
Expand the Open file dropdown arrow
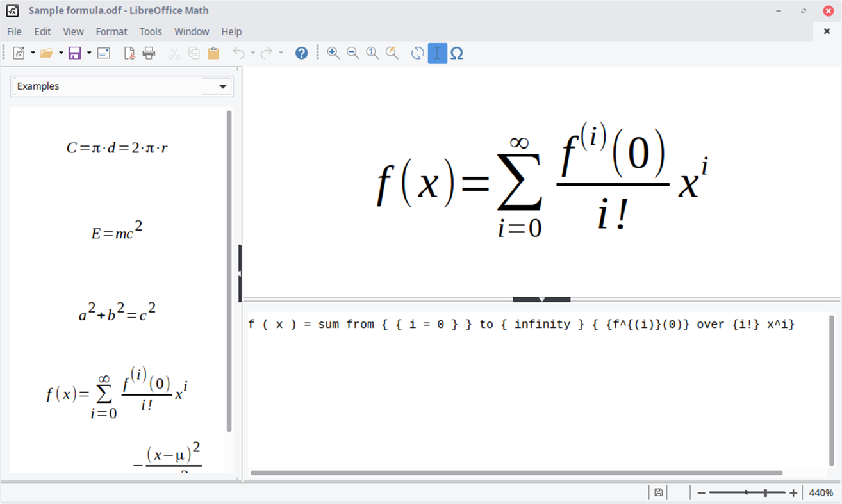point(60,53)
